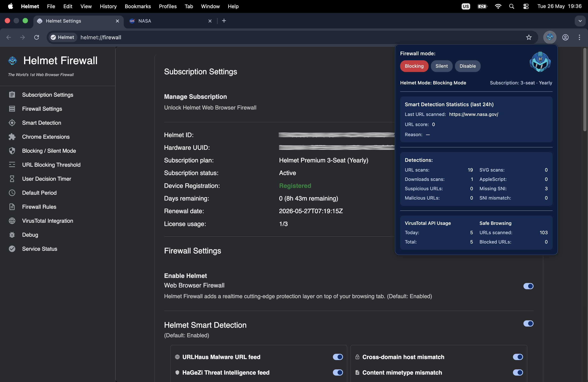Open the profile account icon
This screenshot has height=382, width=588.
565,37
